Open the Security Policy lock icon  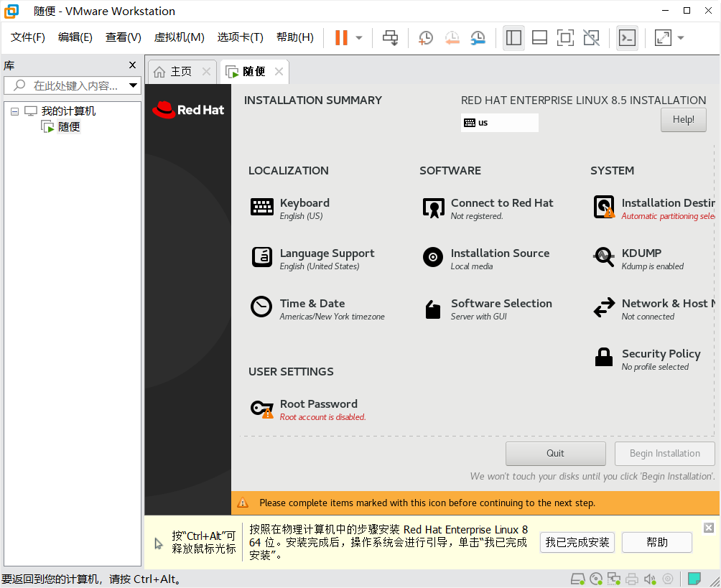pos(604,357)
